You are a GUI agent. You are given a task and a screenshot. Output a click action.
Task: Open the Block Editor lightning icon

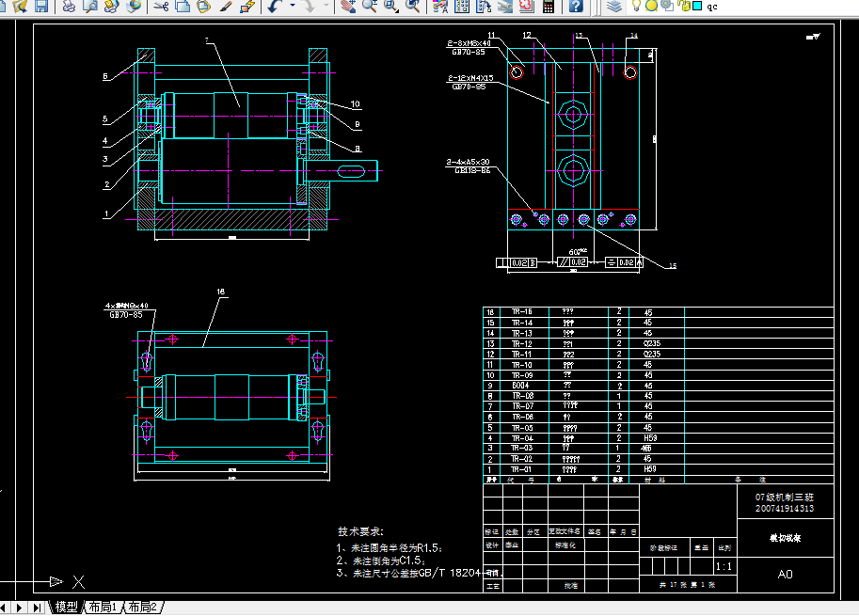pos(247,6)
